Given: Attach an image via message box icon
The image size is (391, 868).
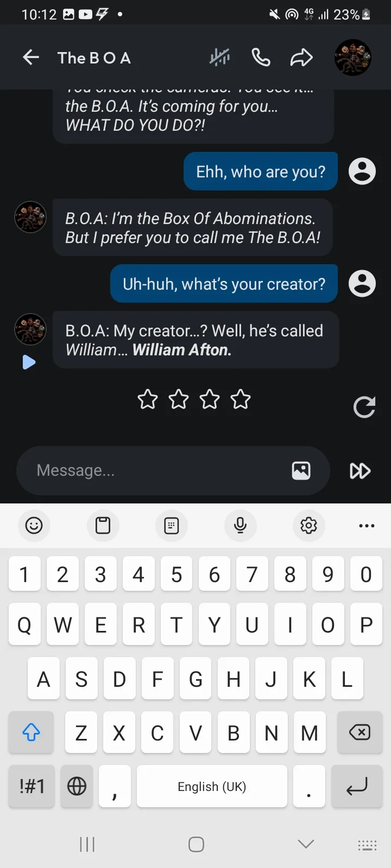Looking at the screenshot, I should pos(301,470).
